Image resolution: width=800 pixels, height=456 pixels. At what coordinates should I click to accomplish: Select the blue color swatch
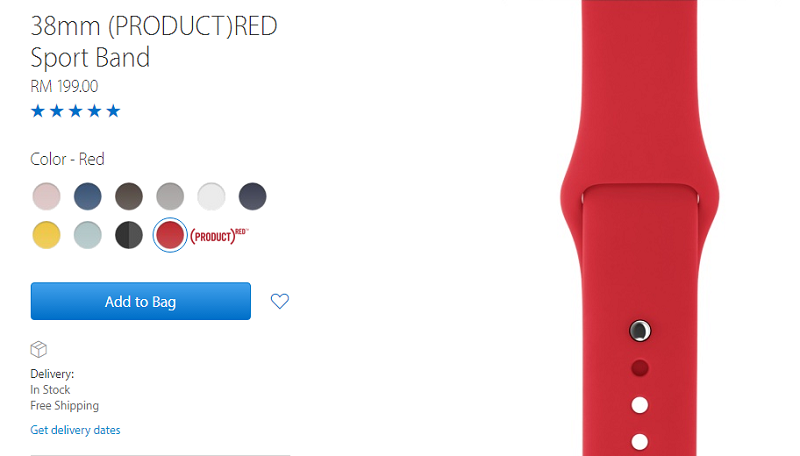[88, 196]
